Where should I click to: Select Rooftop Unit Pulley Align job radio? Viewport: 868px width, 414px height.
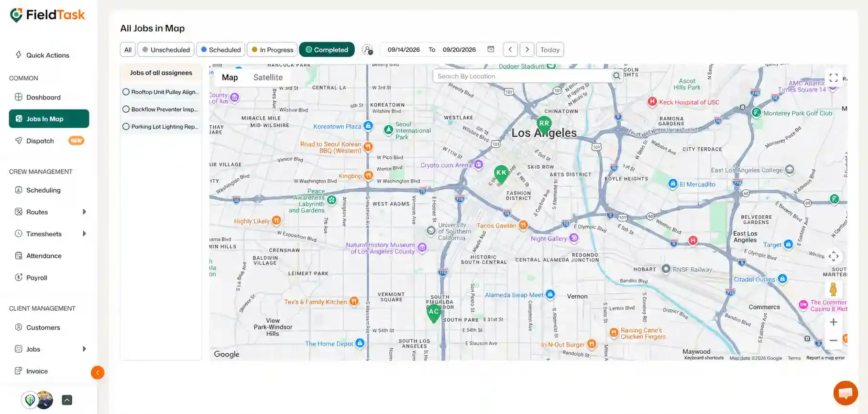[x=126, y=92]
